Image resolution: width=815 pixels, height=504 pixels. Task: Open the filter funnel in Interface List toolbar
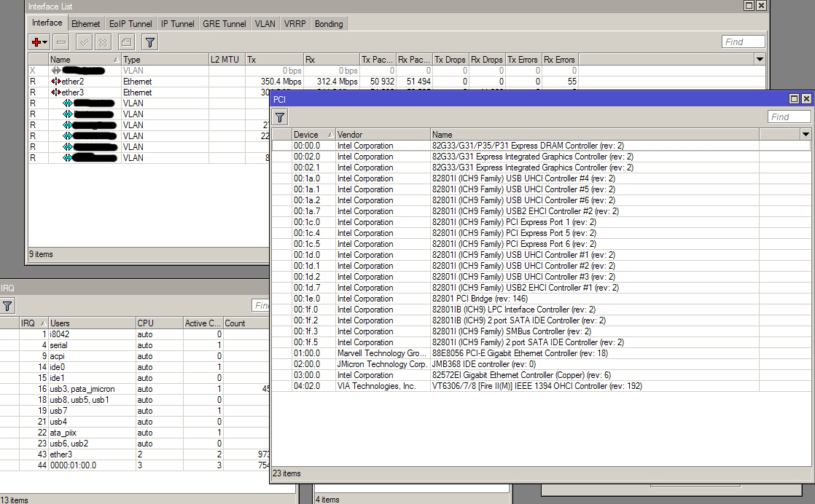click(149, 42)
